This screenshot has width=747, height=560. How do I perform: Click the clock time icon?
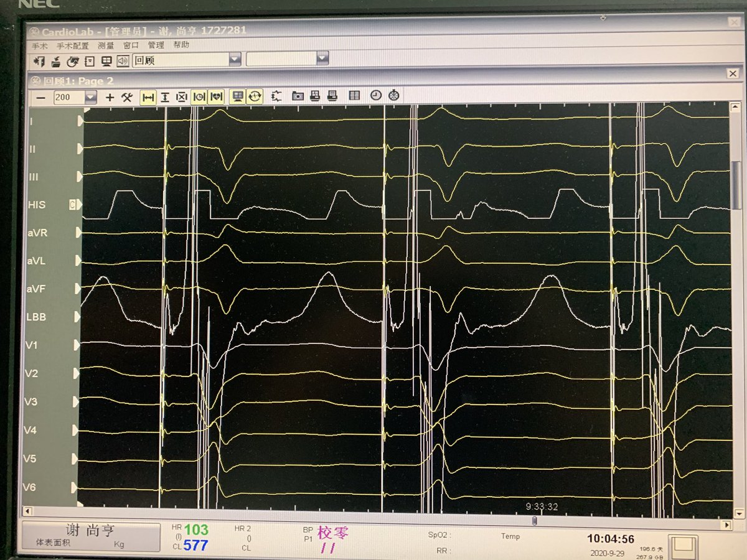pyautogui.click(x=376, y=96)
